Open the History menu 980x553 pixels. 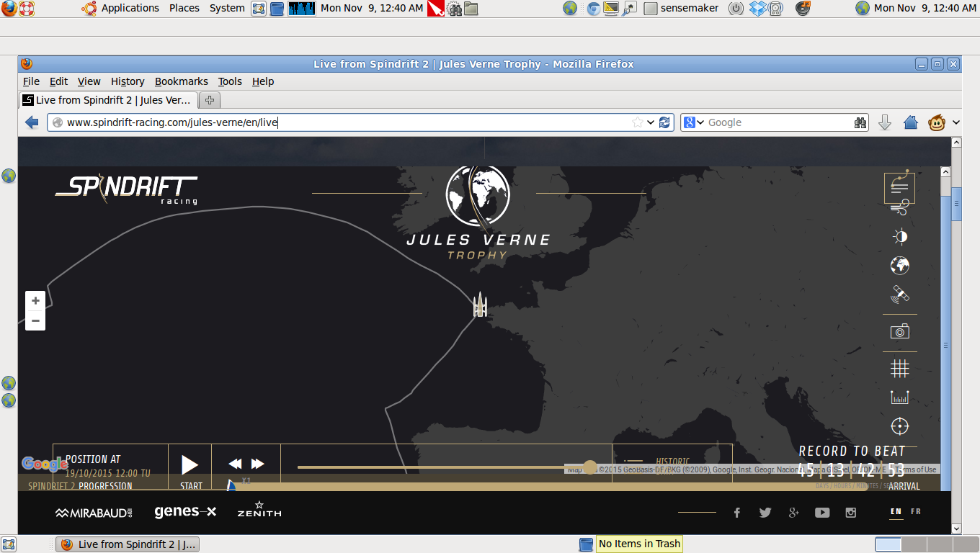(128, 81)
